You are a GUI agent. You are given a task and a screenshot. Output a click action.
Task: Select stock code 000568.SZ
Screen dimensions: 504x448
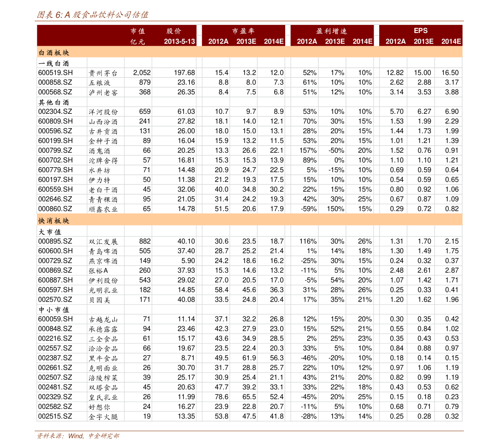tap(55, 92)
